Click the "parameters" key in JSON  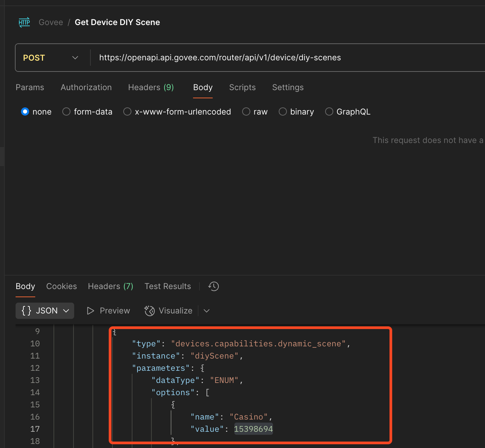[161, 368]
